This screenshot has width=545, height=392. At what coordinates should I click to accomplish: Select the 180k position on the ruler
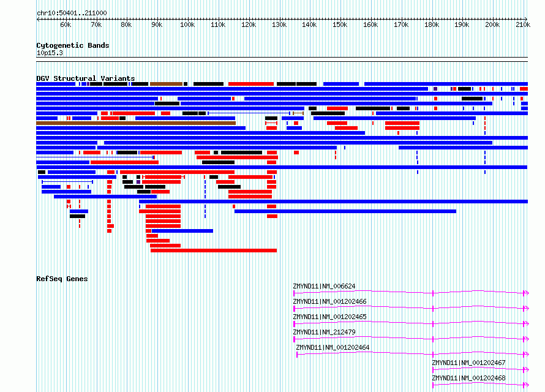point(432,24)
